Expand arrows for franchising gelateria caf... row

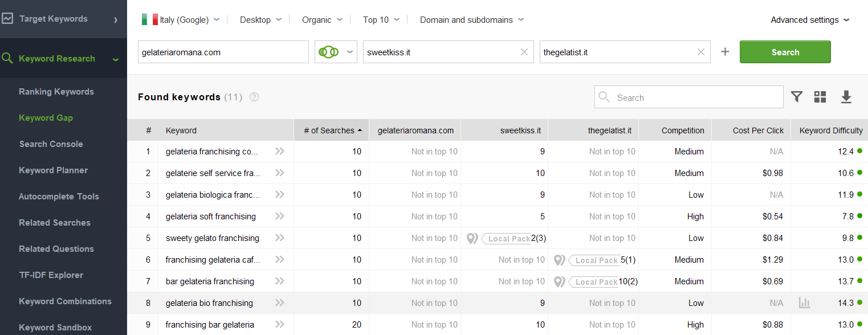tap(279, 260)
